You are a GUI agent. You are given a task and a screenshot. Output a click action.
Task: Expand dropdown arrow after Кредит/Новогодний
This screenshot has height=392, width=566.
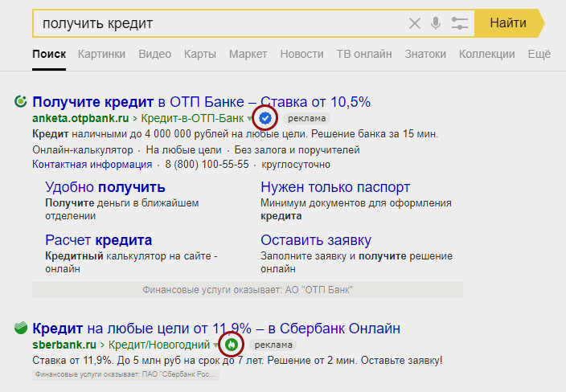pos(215,345)
